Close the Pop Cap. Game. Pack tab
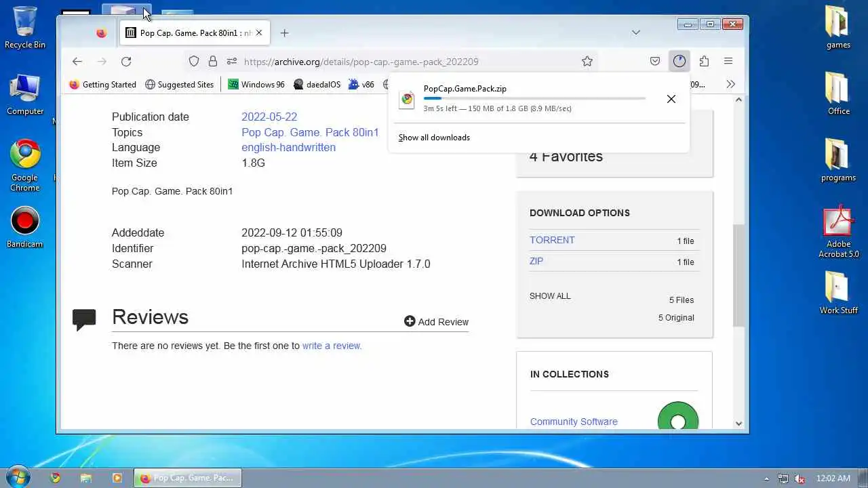Screen dimensions: 868x488 [x=259, y=33]
